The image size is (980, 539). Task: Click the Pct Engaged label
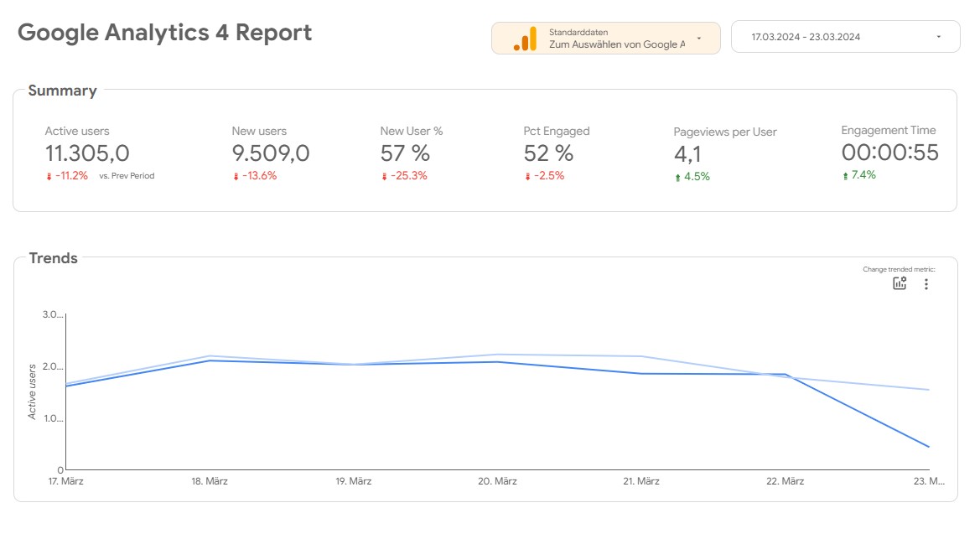(557, 132)
